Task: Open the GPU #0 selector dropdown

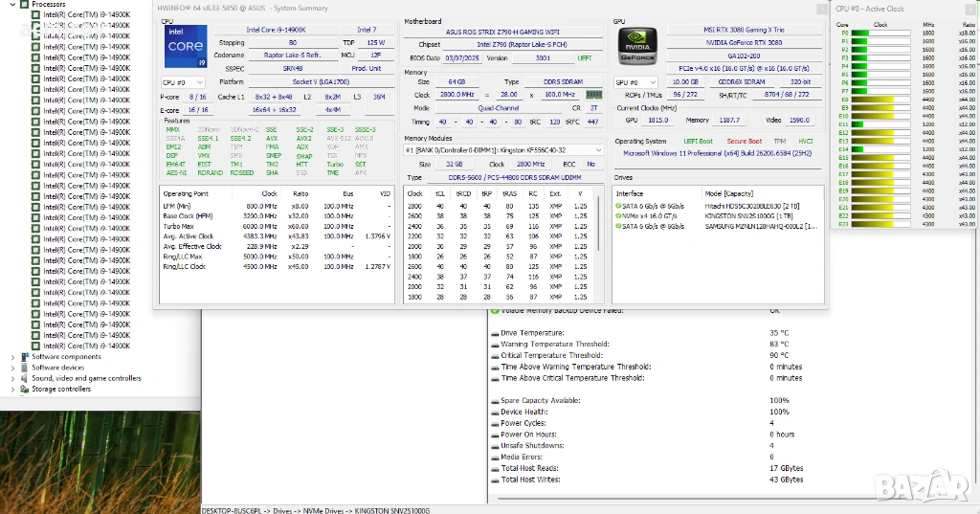Action: (x=634, y=82)
